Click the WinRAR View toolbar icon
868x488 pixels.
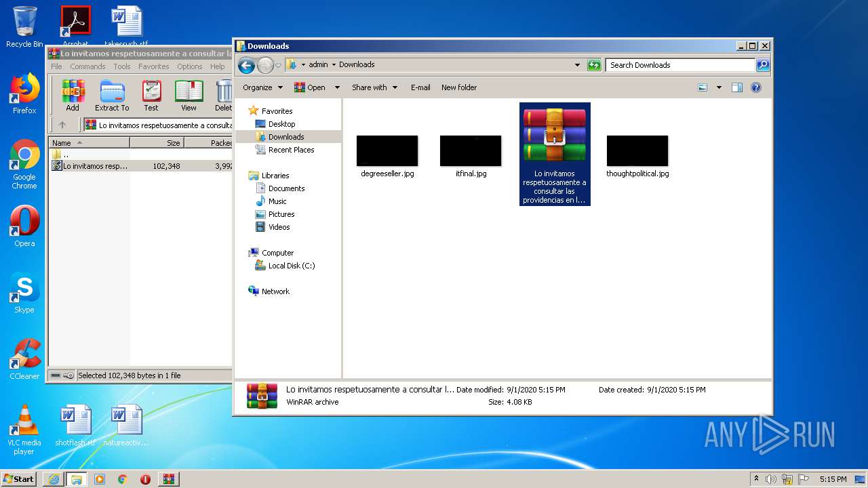189,96
